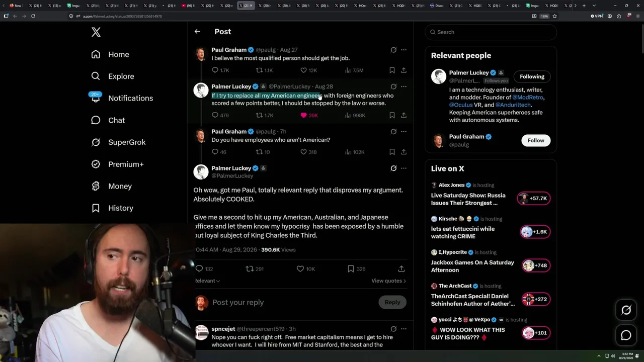Open Money in the X sidebar
This screenshot has width=644, height=362.
tap(111, 186)
